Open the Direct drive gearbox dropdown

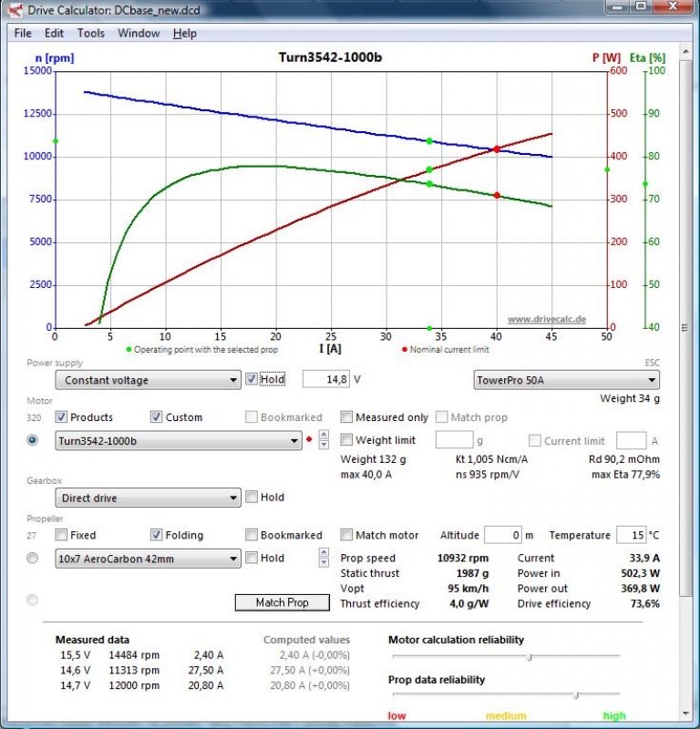[x=147, y=498]
